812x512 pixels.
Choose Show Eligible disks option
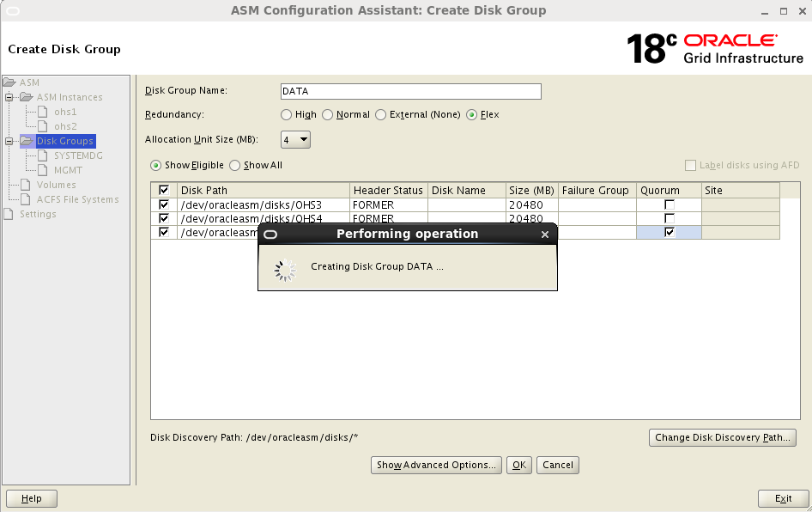[x=155, y=165]
